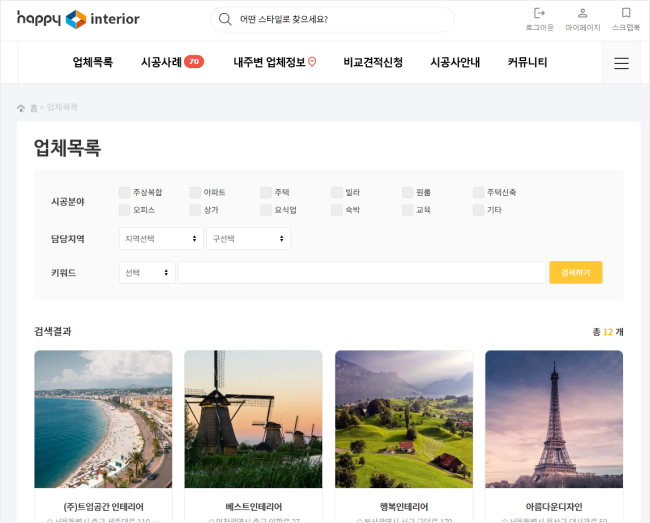Open (주)트임공간 인테리어 company link
The image size is (650, 523).
(103, 507)
